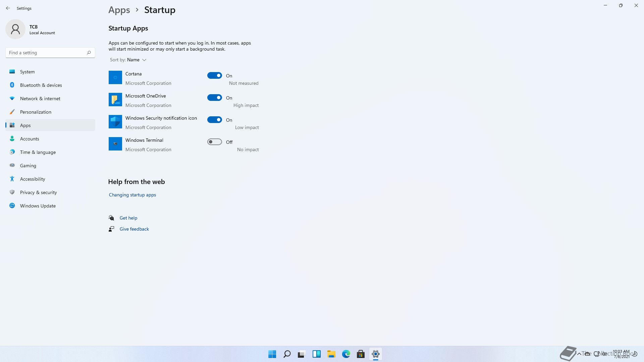644x362 pixels.
Task: Click the 'High impact' label for OneDrive
Action: (x=246, y=105)
